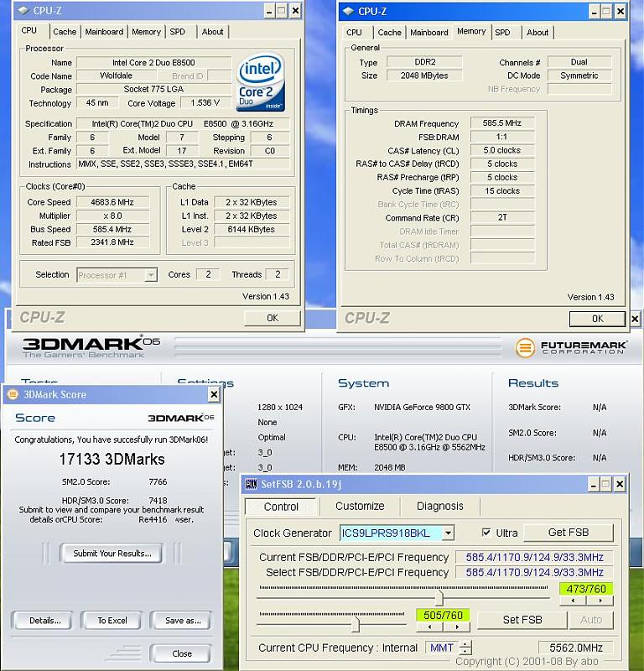Click right arrow under 505/760 value

456,627
